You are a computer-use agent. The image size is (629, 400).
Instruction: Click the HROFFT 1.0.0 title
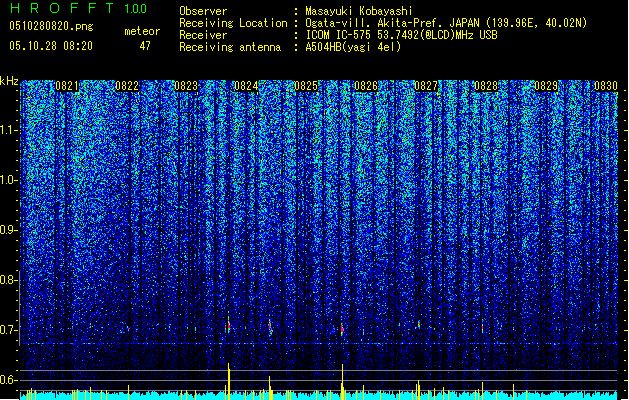click(x=79, y=8)
